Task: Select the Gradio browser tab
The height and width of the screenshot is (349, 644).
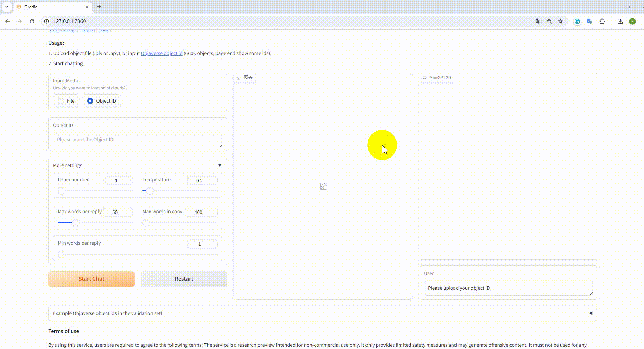Action: [x=53, y=7]
